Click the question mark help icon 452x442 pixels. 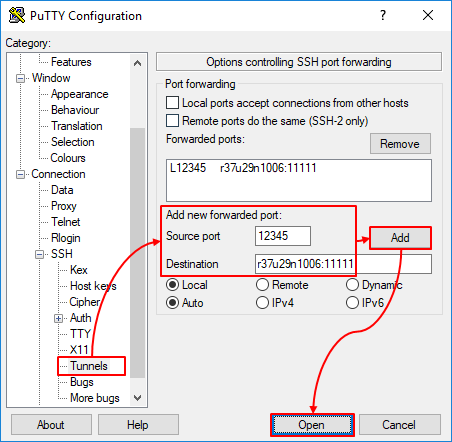coord(383,15)
